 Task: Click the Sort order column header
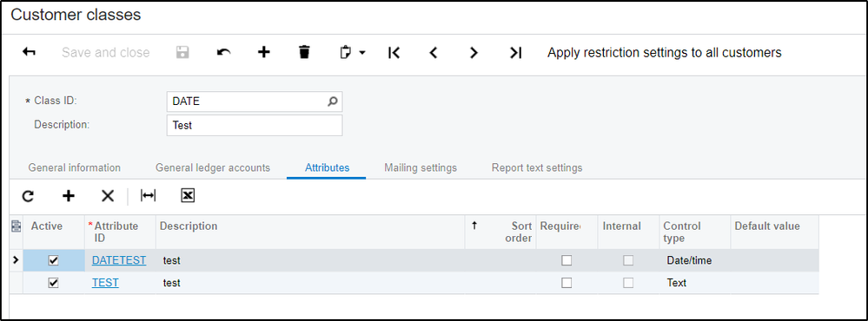coord(500,232)
